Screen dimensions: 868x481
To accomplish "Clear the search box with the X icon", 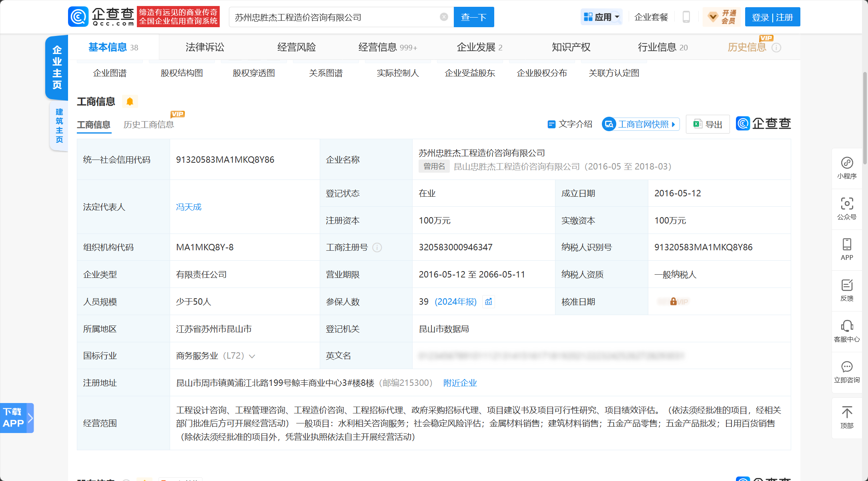I will point(444,17).
